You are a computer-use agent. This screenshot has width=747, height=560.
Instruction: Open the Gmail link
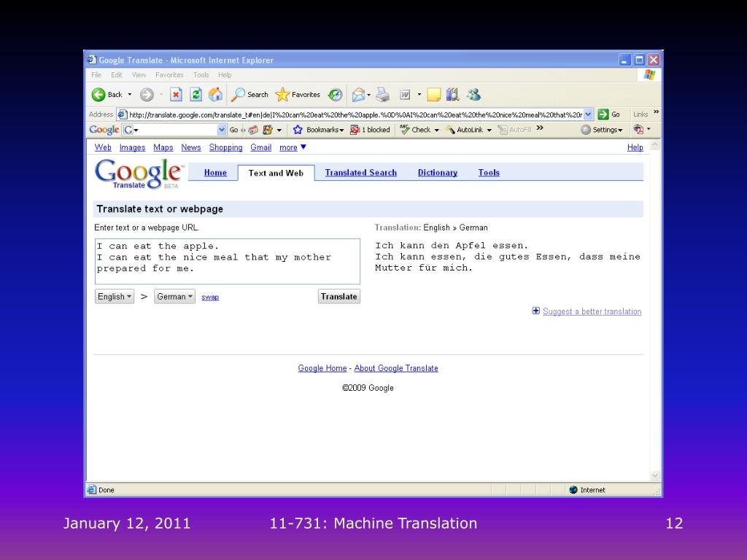(261, 147)
